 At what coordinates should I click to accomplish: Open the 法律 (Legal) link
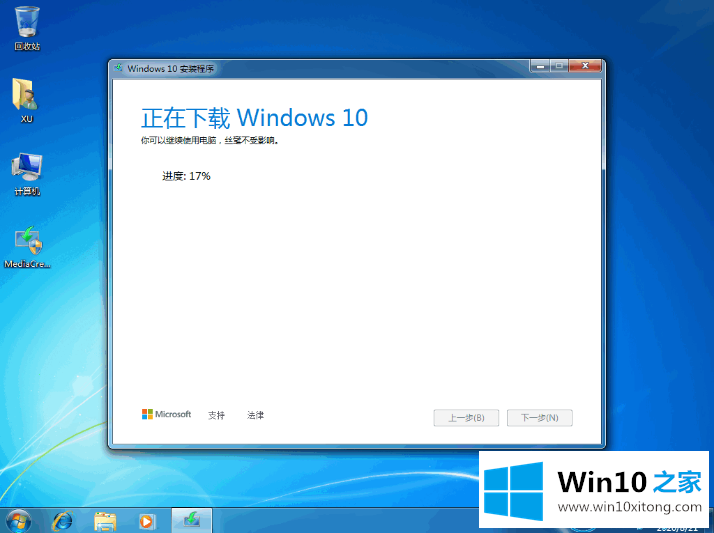(x=255, y=415)
